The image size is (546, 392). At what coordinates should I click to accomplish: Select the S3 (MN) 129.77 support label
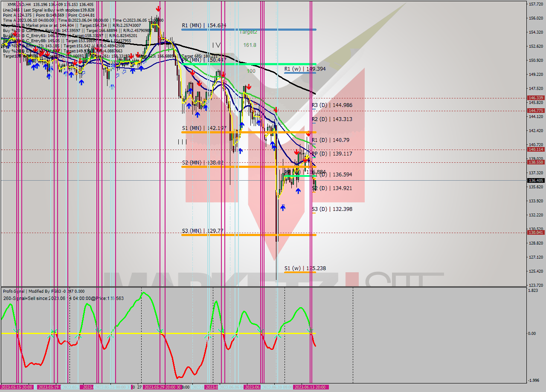(x=203, y=231)
